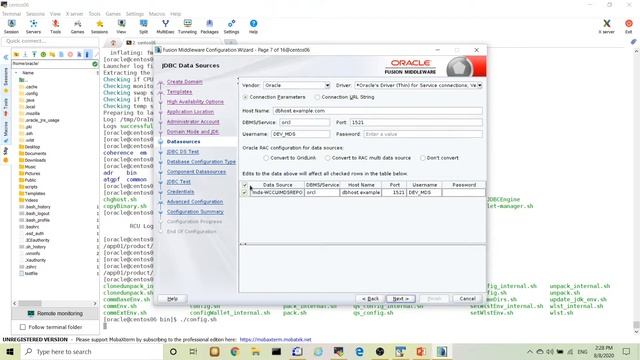Click the Quick connect search box
Image resolution: width=640 pixels, height=360 pixels.
pos(51,41)
